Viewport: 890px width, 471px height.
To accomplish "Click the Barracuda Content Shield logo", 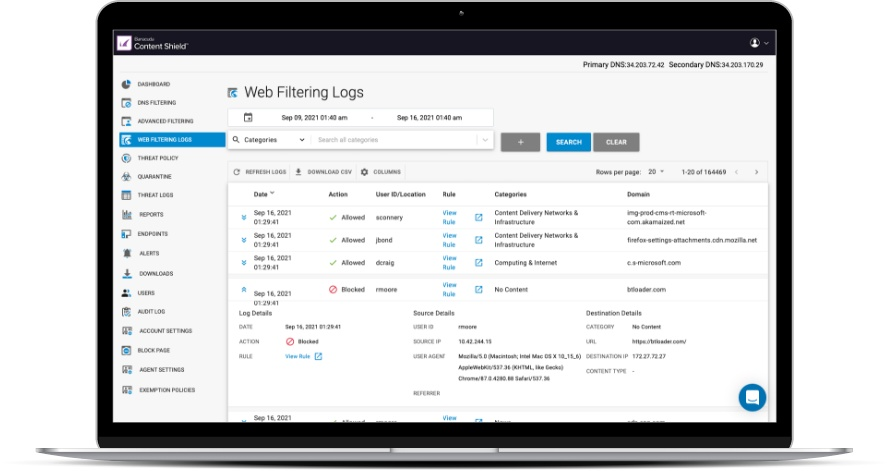I will (x=152, y=43).
